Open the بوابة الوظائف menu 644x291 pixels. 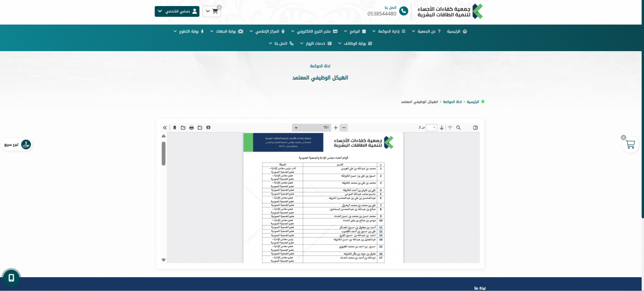[355, 43]
